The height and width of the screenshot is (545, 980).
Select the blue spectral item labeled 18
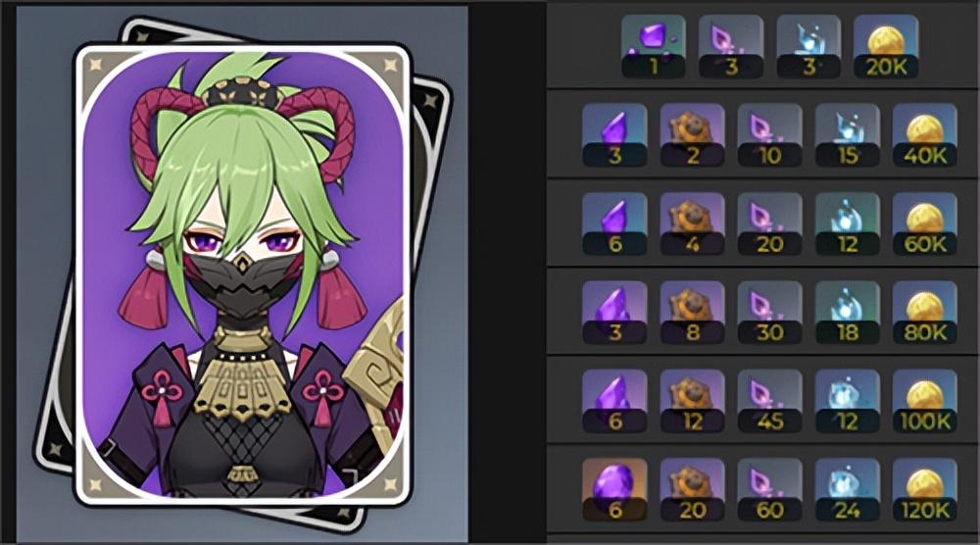tap(847, 313)
